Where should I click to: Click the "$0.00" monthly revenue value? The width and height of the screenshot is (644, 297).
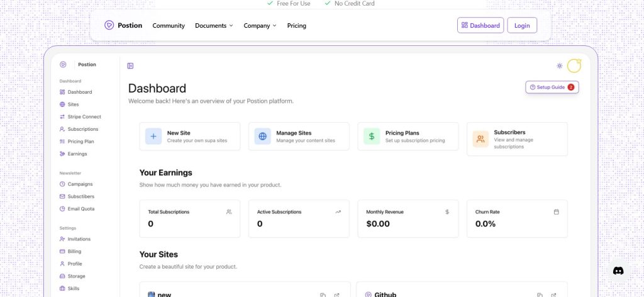pyautogui.click(x=378, y=224)
